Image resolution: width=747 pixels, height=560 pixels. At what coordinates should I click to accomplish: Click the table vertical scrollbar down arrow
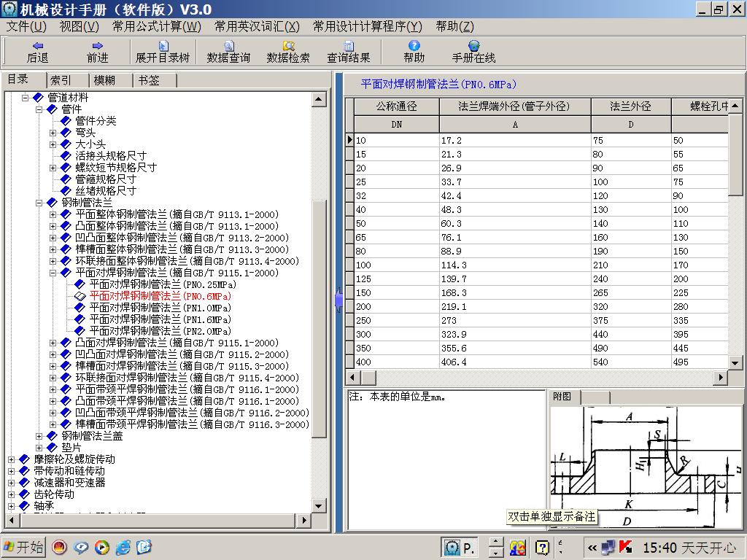click(x=735, y=363)
